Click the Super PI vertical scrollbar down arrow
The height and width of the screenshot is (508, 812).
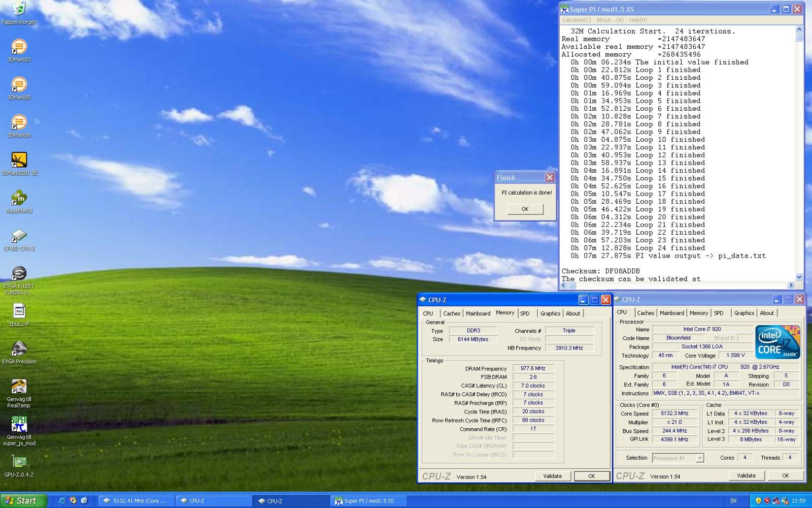point(799,277)
